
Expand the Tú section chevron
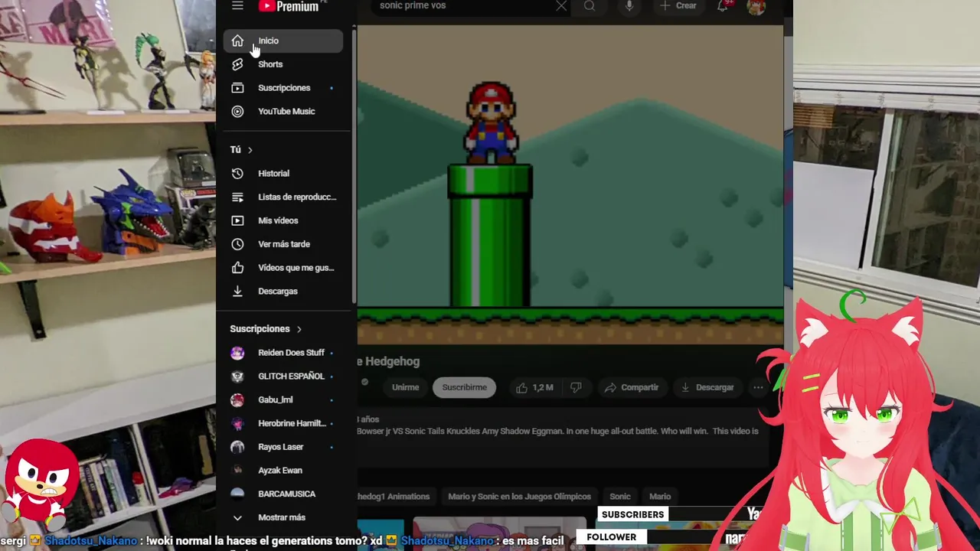(x=250, y=150)
